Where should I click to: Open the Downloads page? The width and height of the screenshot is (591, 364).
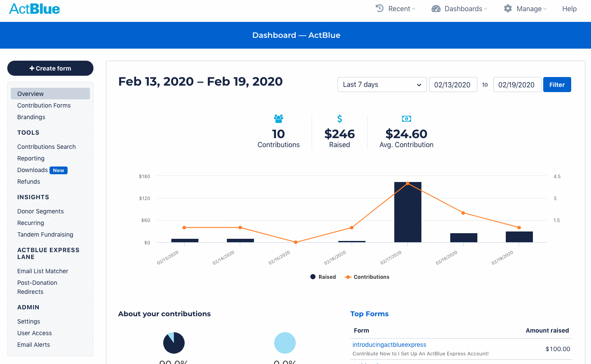[x=32, y=170]
